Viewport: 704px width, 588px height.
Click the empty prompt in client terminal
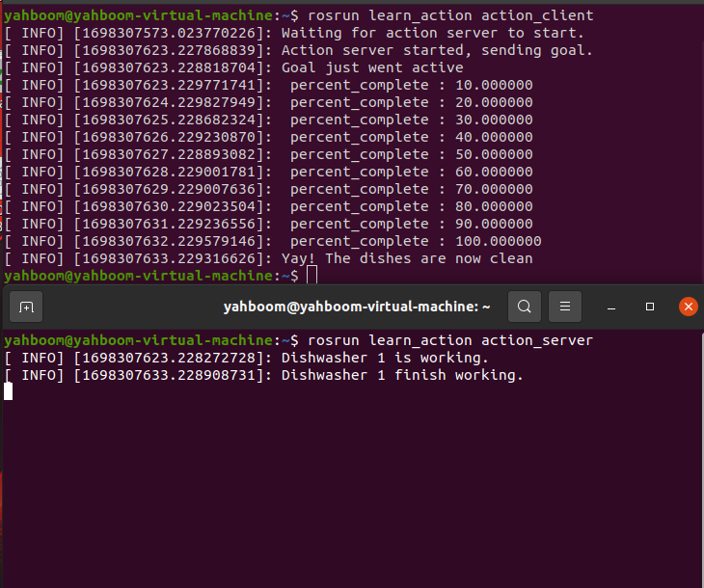(161, 276)
